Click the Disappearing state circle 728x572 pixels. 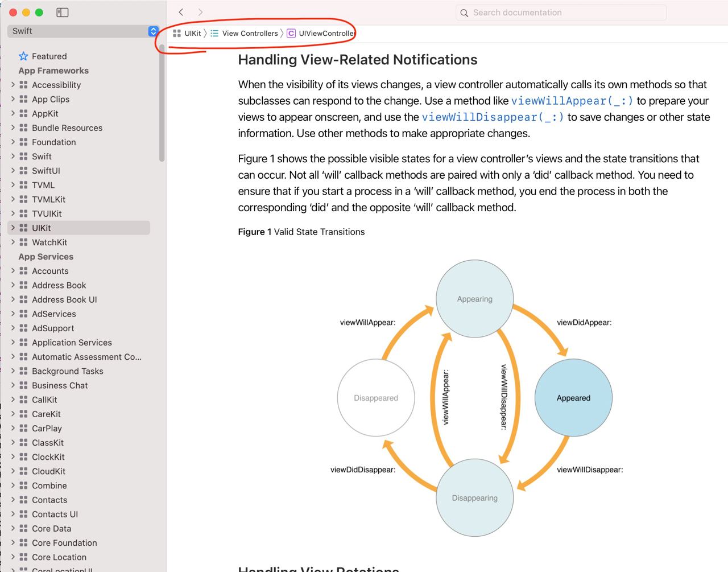point(475,497)
